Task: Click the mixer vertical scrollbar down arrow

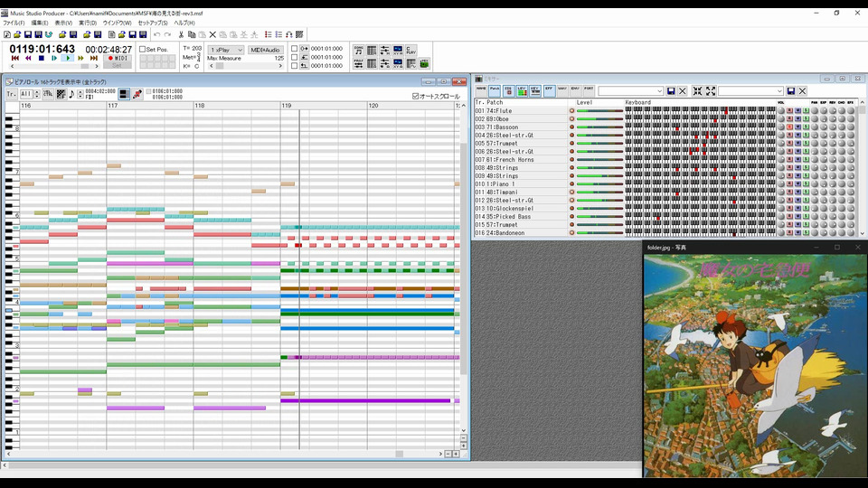Action: click(x=862, y=233)
